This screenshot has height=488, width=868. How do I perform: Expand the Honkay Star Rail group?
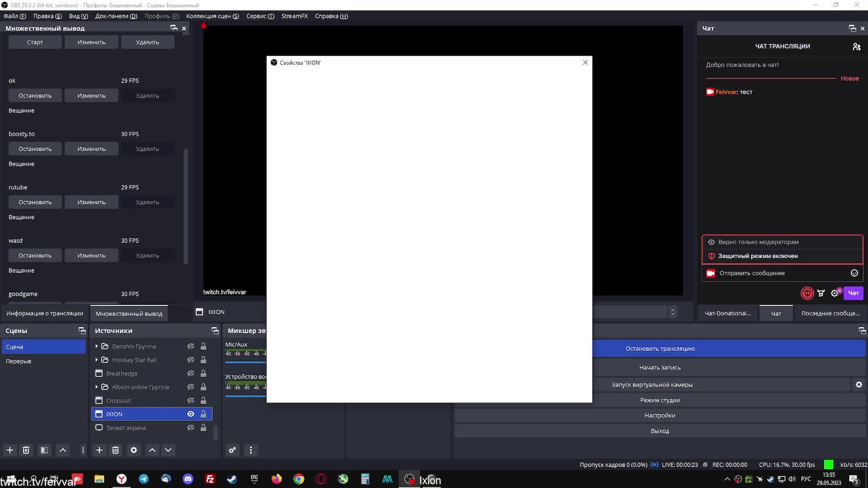97,360
